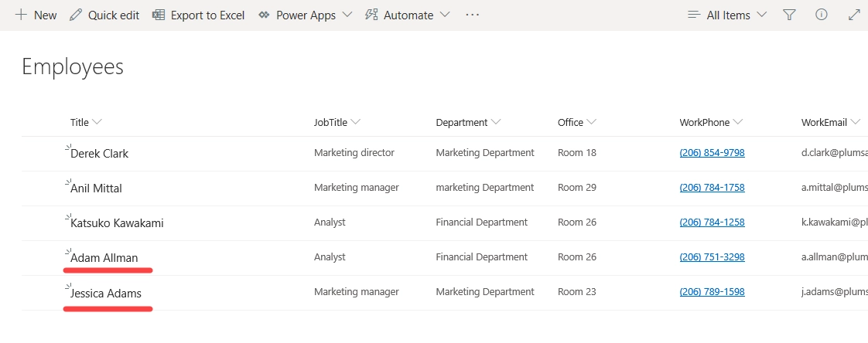The width and height of the screenshot is (868, 343).
Task: Click the j.adams email cell
Action: (x=834, y=291)
